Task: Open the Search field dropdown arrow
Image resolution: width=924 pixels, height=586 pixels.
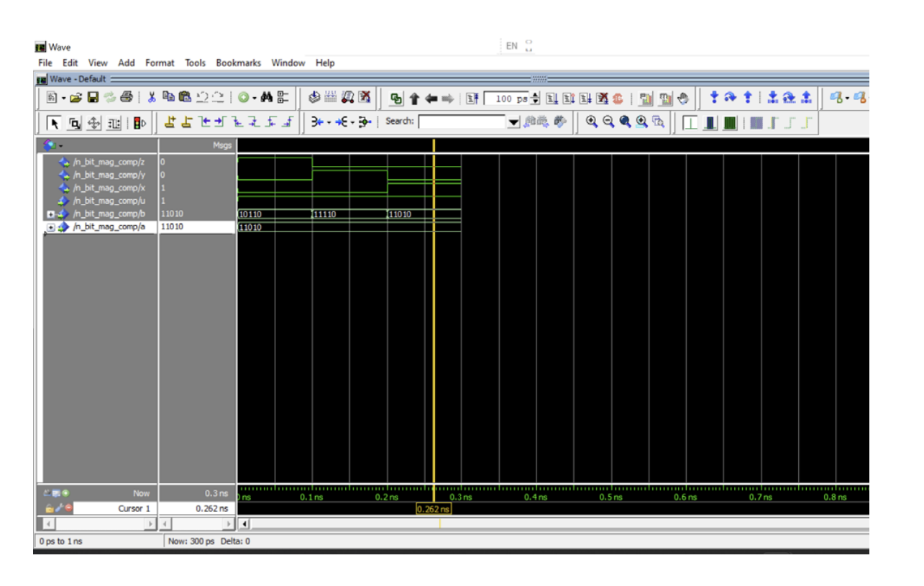Action: point(513,122)
